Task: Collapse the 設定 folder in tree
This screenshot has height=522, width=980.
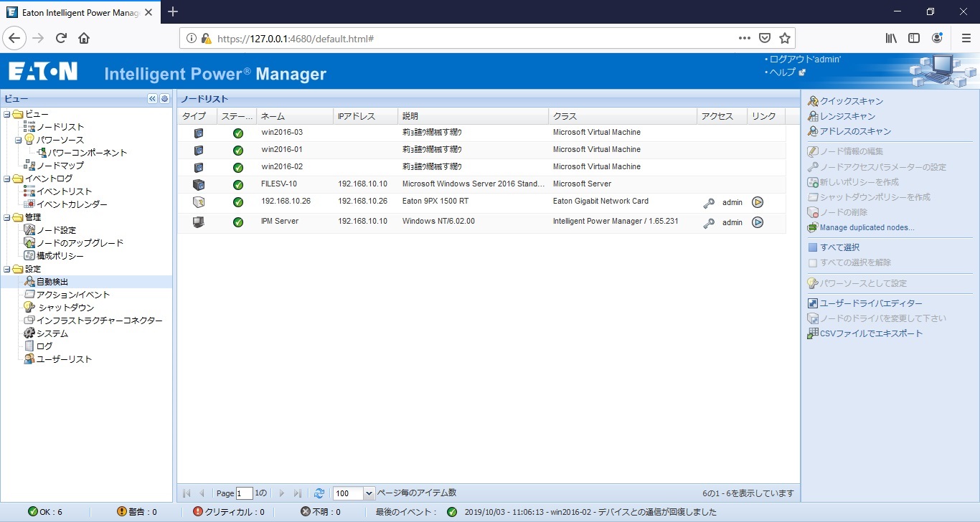Action: pyautogui.click(x=7, y=269)
